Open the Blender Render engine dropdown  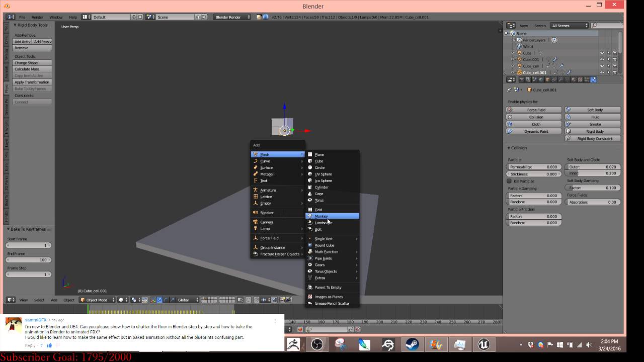232,17
